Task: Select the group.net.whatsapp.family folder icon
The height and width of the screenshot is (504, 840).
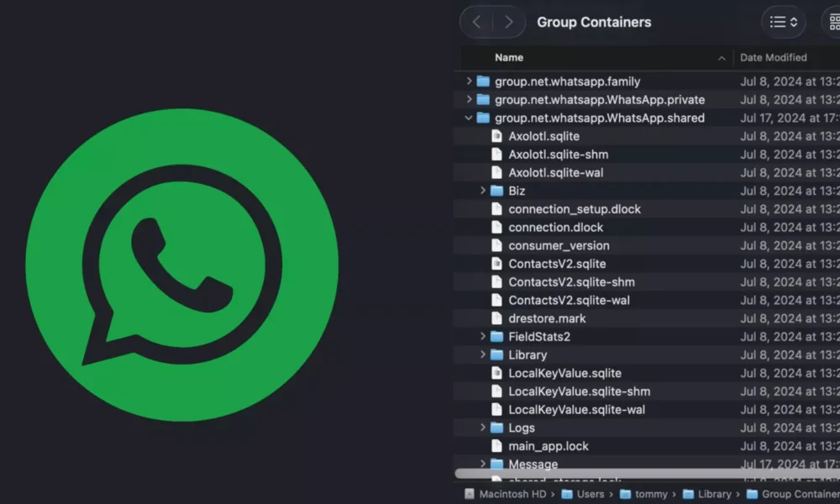Action: pyautogui.click(x=483, y=81)
